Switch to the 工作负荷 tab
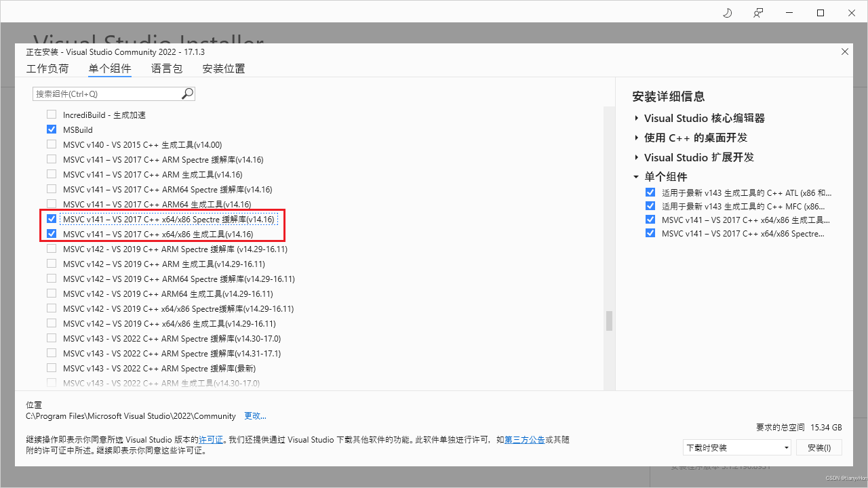The height and width of the screenshot is (488, 868). [x=47, y=68]
